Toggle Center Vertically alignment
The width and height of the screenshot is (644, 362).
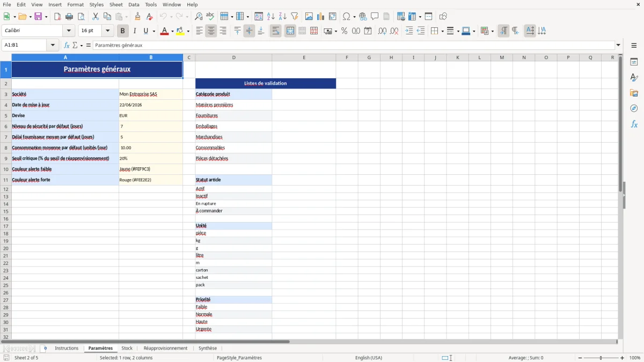[x=249, y=31]
